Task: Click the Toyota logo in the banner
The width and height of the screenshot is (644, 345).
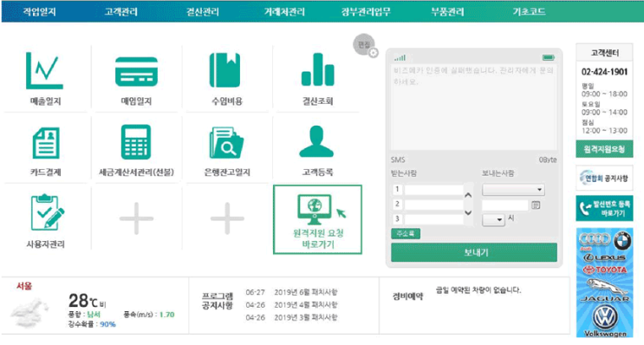Action: click(605, 270)
